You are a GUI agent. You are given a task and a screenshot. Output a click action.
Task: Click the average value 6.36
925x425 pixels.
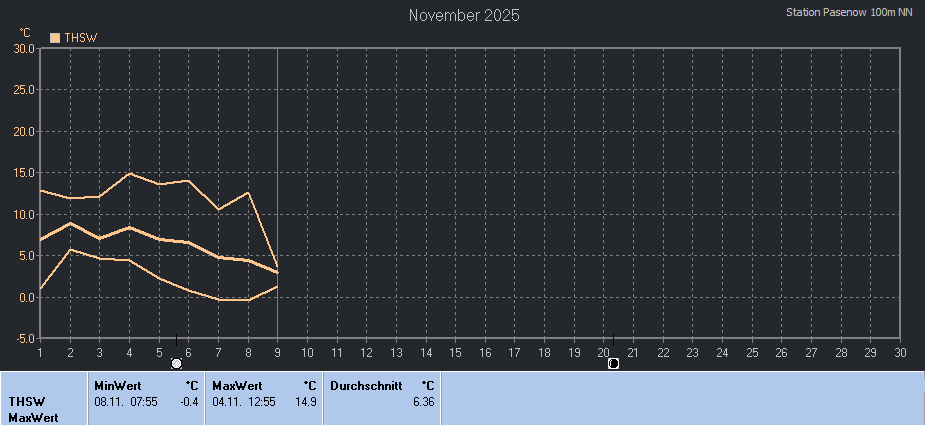point(423,401)
